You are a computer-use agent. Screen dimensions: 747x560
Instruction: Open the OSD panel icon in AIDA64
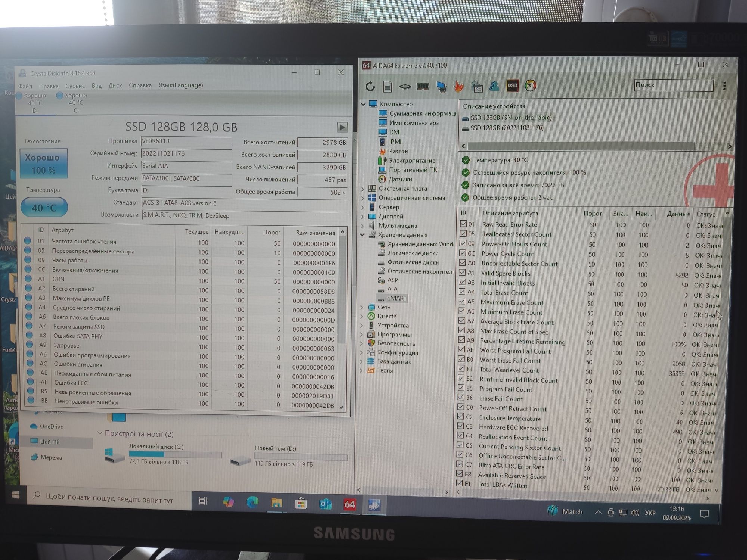click(512, 85)
